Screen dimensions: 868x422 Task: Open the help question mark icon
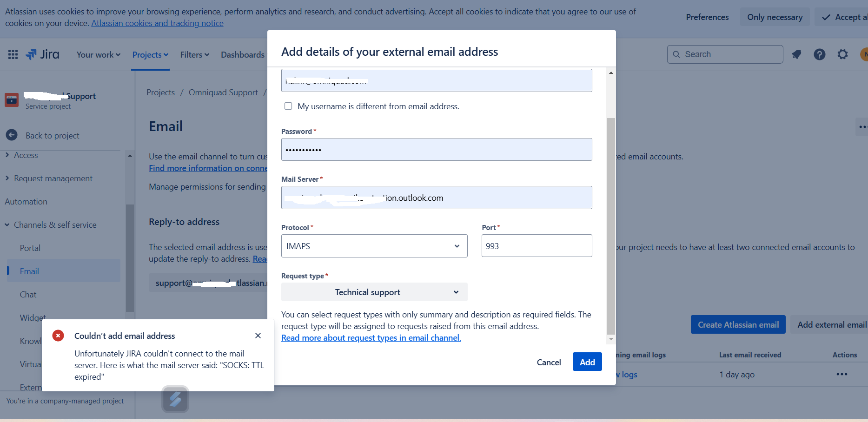(819, 54)
